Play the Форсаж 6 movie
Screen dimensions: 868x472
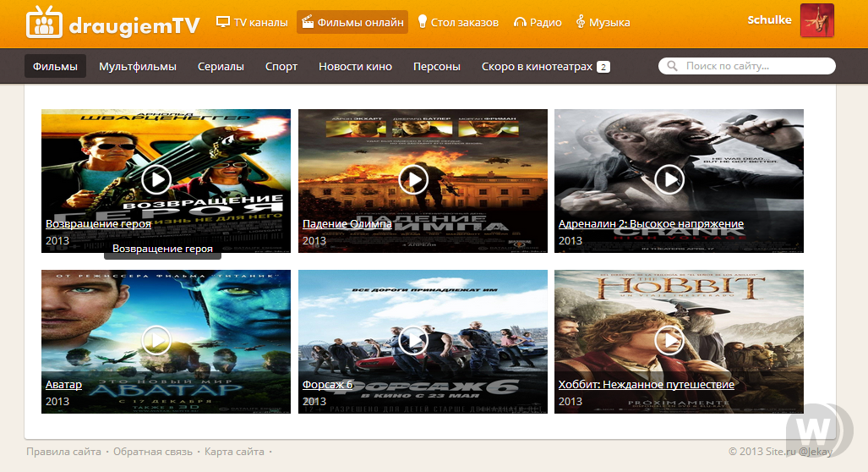[x=413, y=340]
